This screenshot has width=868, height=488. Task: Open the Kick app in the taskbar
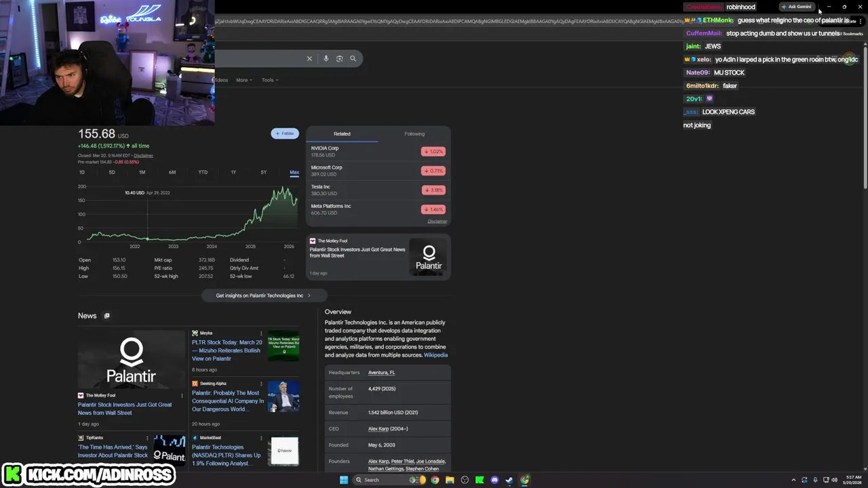479,480
